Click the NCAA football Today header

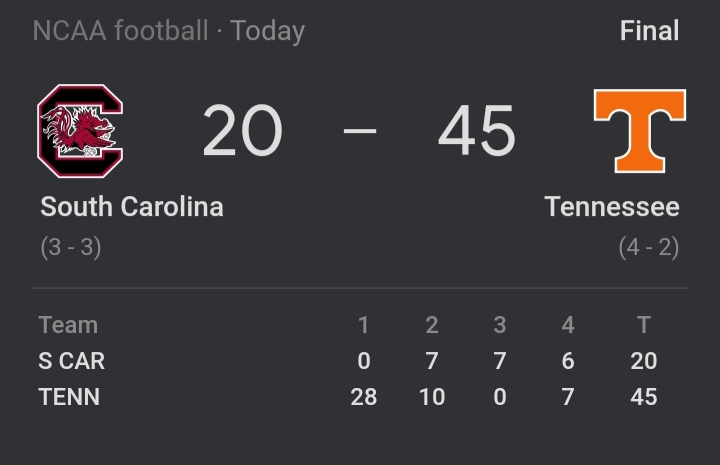[x=168, y=30]
